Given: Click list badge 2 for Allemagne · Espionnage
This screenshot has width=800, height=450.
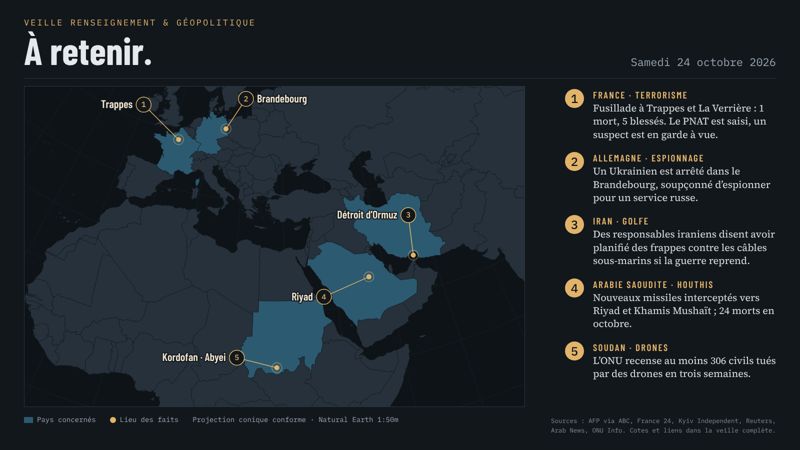Looking at the screenshot, I should [574, 162].
